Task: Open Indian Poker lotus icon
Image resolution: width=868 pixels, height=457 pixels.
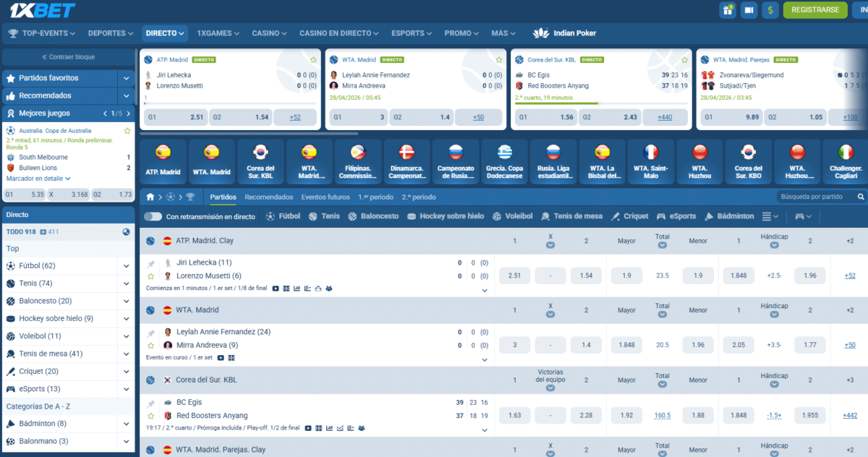Action: coord(541,33)
